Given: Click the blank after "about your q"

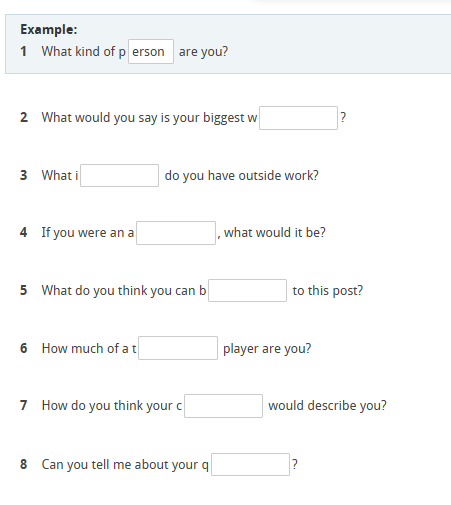Looking at the screenshot, I should tap(250, 464).
